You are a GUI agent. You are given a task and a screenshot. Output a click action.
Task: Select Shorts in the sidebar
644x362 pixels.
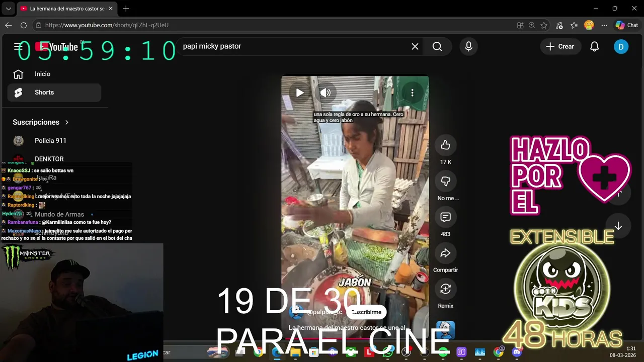click(x=54, y=93)
